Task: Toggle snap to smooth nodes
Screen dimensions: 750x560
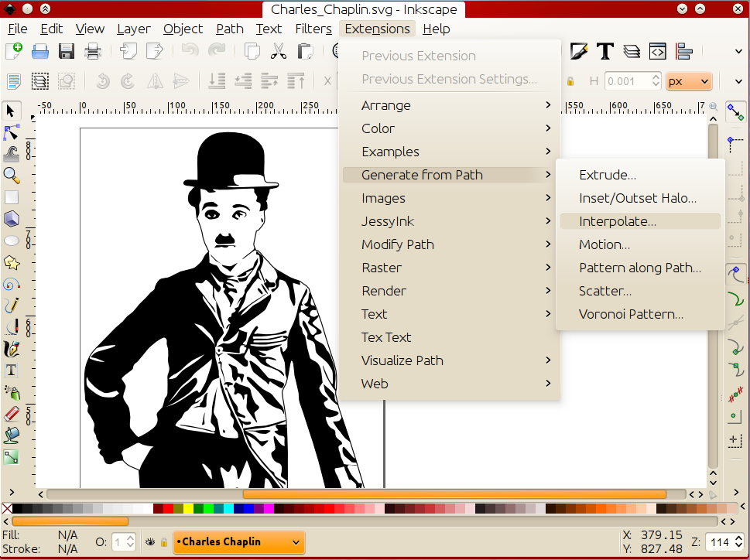Action: (735, 370)
